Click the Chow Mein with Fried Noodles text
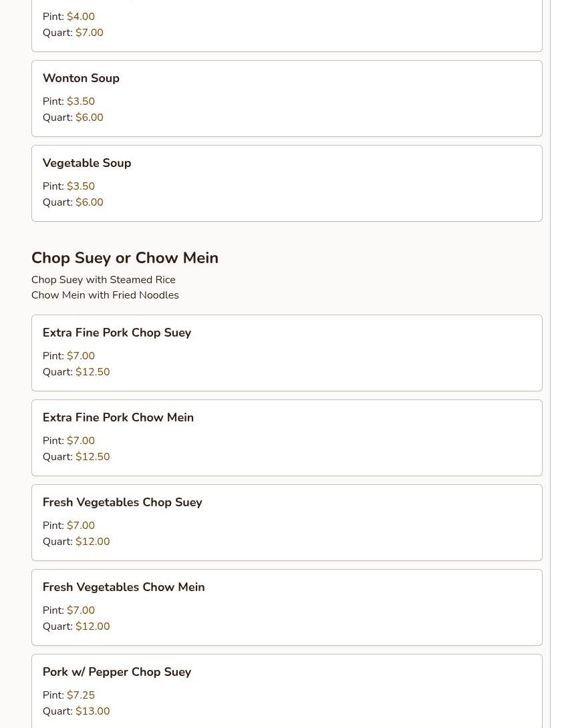The width and height of the screenshot is (564, 728). pyautogui.click(x=105, y=295)
